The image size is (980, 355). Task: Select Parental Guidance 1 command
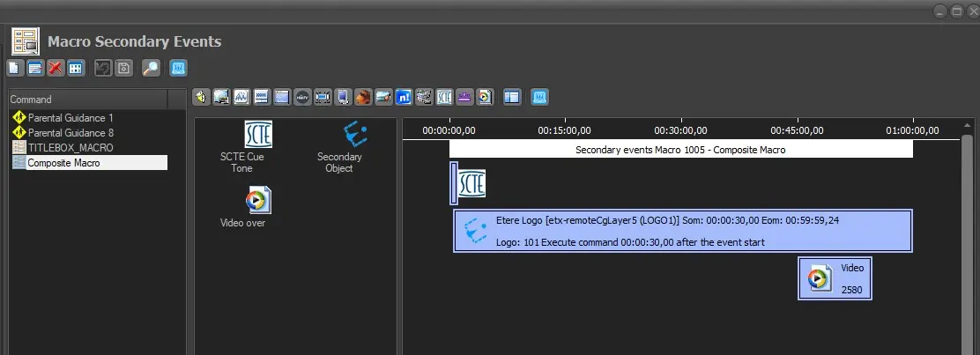69,117
